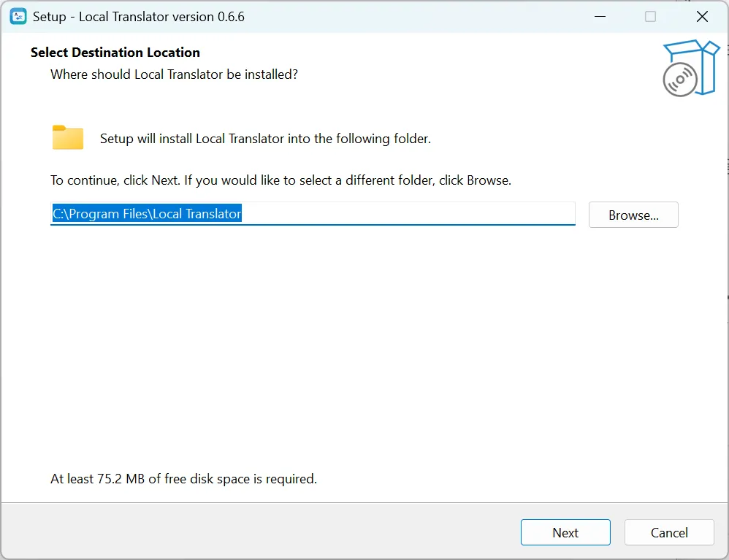Click the "Setup - Local Translator version 0.6.6" title
This screenshot has width=729, height=560.
[139, 17]
